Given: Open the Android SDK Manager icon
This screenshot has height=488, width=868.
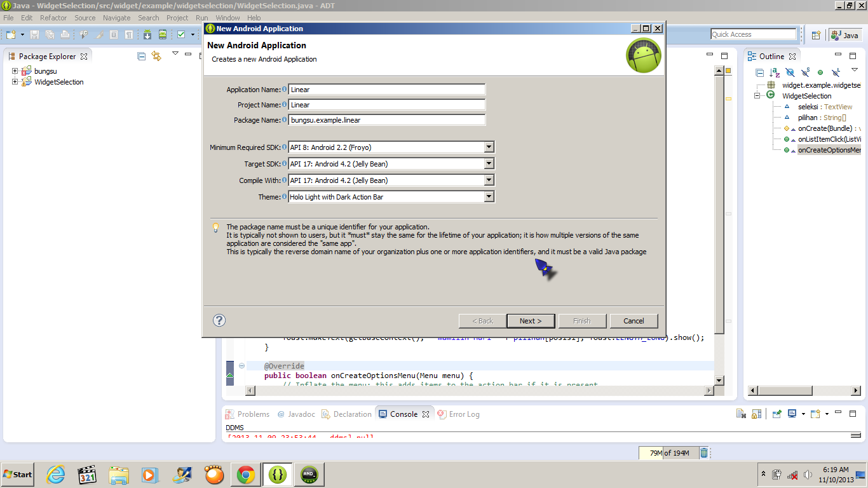Looking at the screenshot, I should pyautogui.click(x=147, y=34).
